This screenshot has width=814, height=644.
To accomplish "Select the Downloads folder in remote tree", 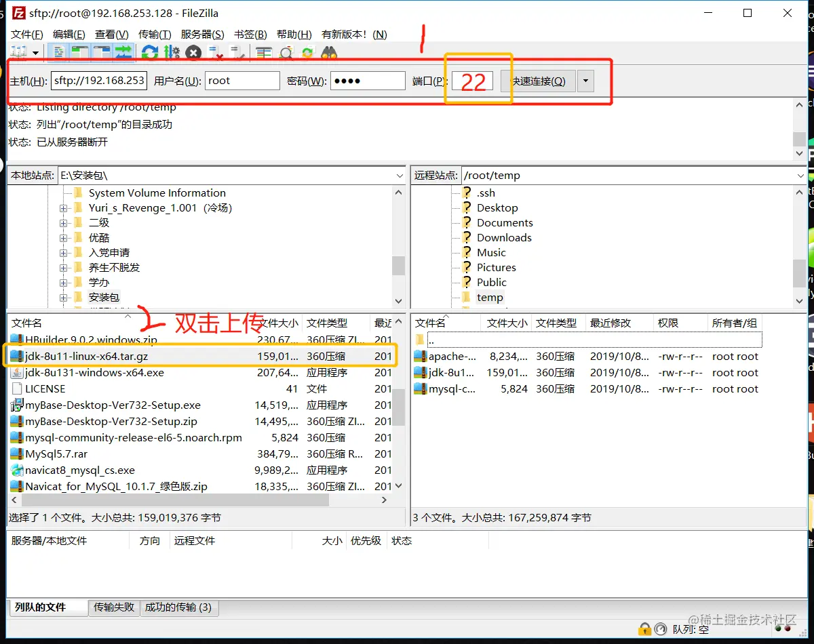I will tap(504, 238).
